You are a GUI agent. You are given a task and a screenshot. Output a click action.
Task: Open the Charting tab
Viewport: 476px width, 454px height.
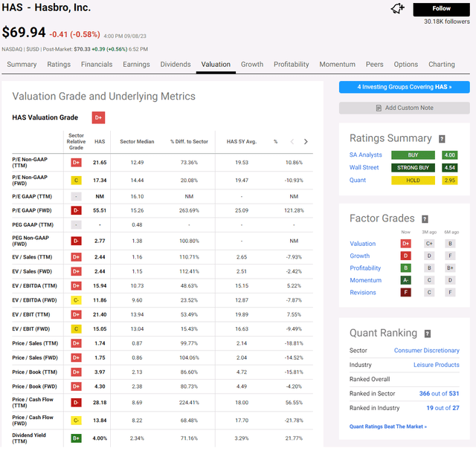(442, 65)
